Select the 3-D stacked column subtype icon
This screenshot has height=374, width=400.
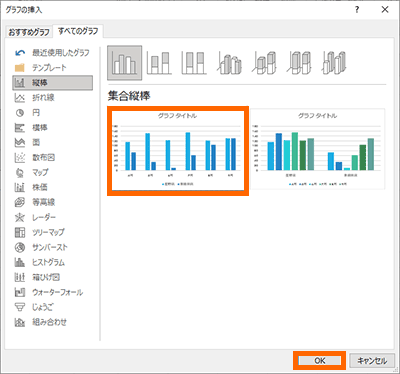pyautogui.click(x=264, y=63)
